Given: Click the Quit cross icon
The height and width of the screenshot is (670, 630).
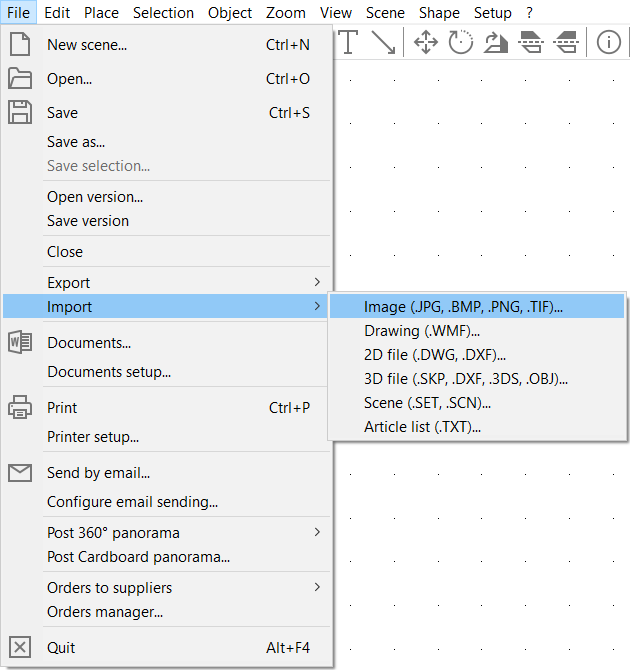Looking at the screenshot, I should point(20,648).
